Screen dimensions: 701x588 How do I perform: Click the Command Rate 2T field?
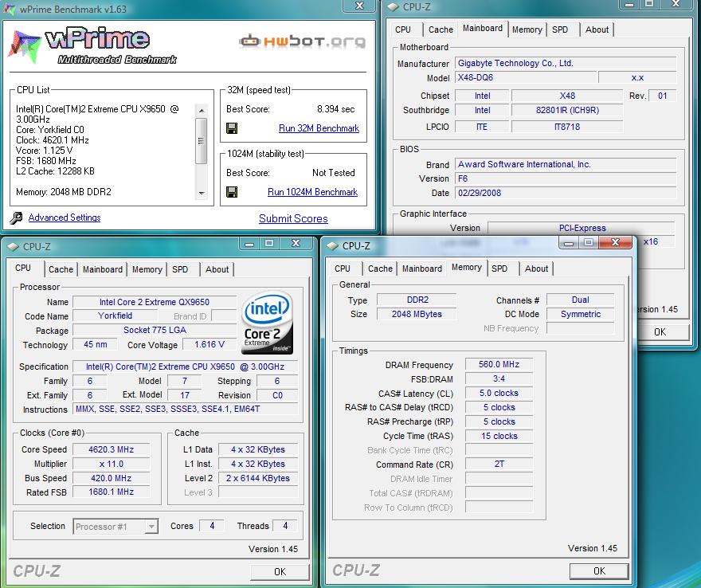click(499, 465)
